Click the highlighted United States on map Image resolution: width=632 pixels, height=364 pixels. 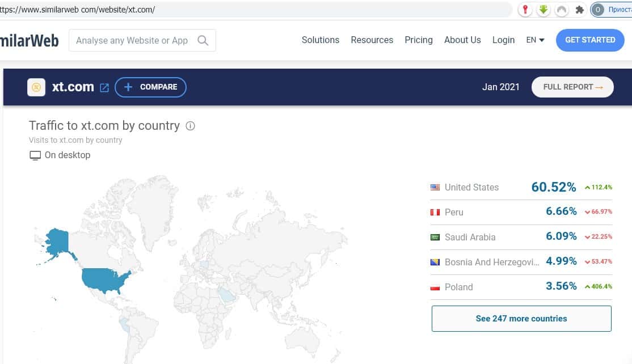[x=105, y=280]
